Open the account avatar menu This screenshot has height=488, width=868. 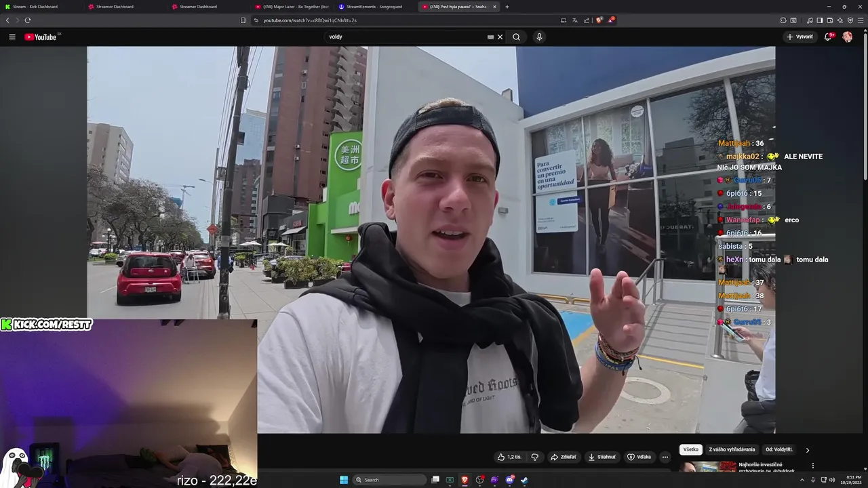pos(847,37)
